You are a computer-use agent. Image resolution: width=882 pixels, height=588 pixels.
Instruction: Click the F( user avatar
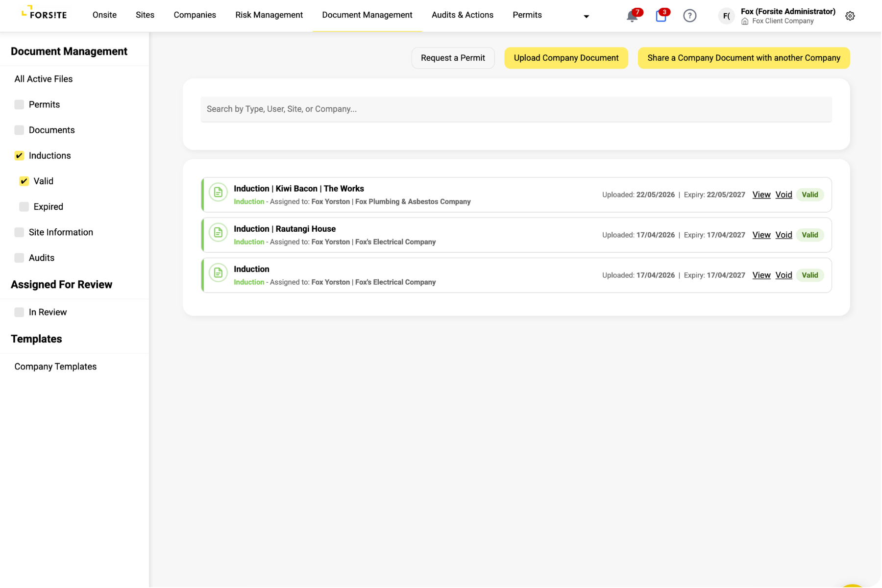click(726, 16)
